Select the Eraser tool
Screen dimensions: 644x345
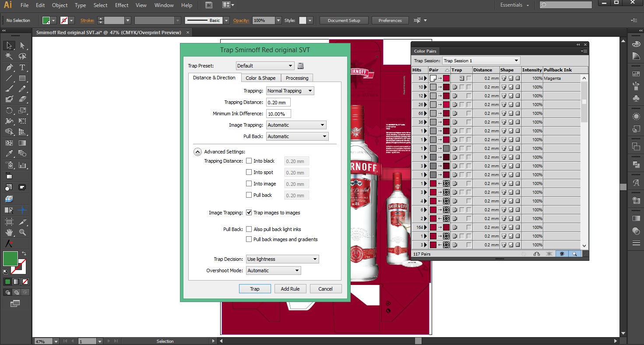[22, 100]
